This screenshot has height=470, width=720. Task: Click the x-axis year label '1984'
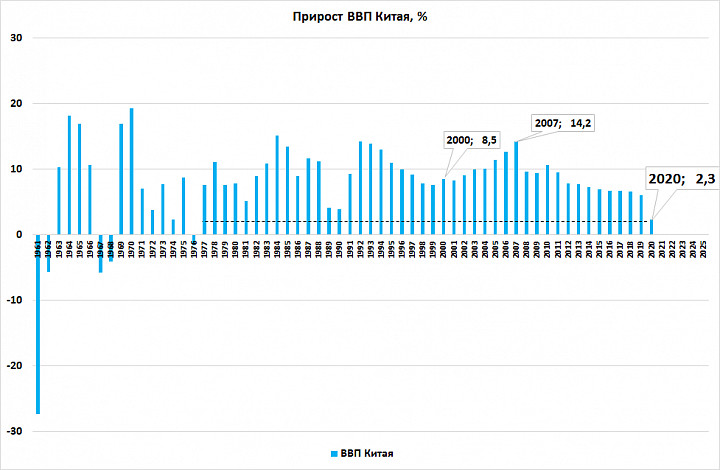point(277,249)
